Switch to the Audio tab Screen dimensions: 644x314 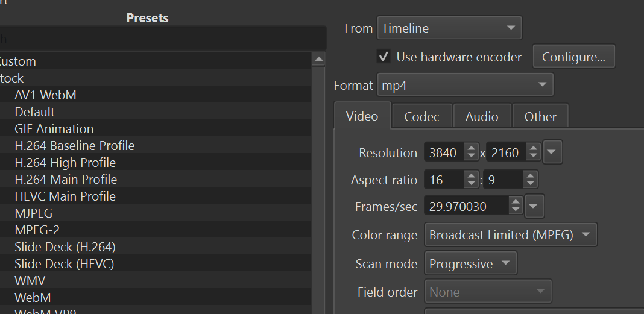coord(482,117)
